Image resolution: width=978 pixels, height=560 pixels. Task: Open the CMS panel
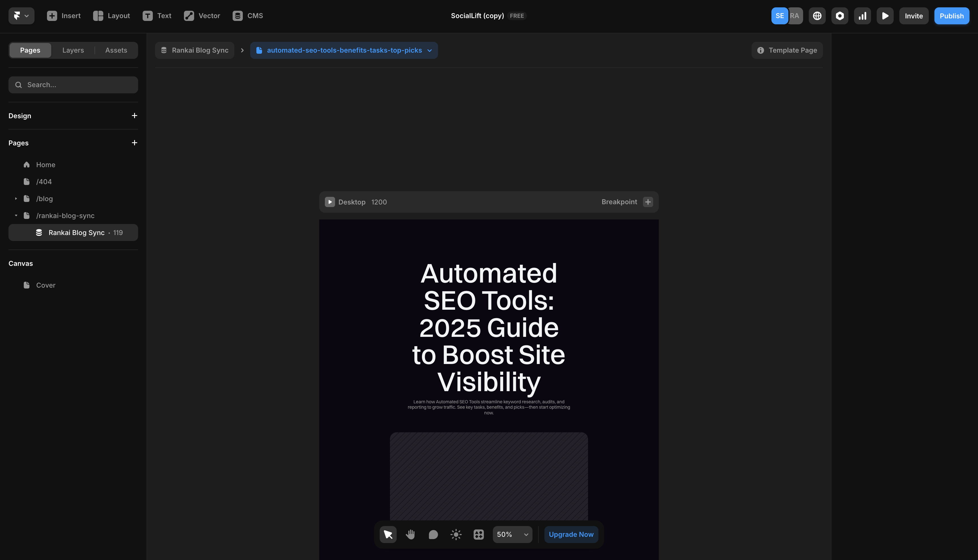pyautogui.click(x=248, y=16)
